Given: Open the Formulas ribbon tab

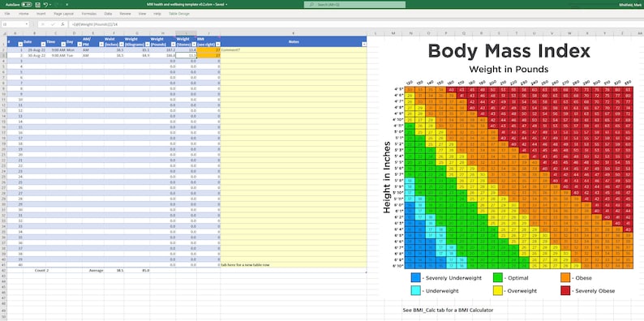Looking at the screenshot, I should point(88,14).
